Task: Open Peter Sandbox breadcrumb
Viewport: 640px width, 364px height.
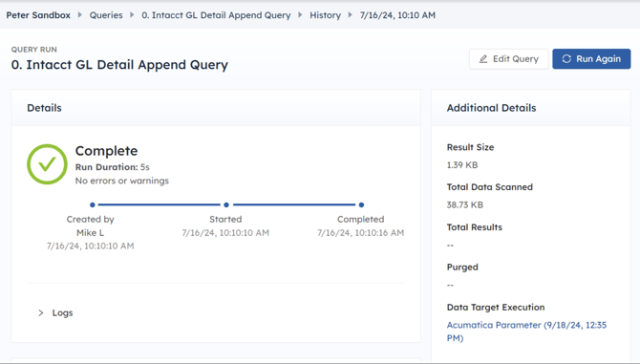Action: click(38, 15)
